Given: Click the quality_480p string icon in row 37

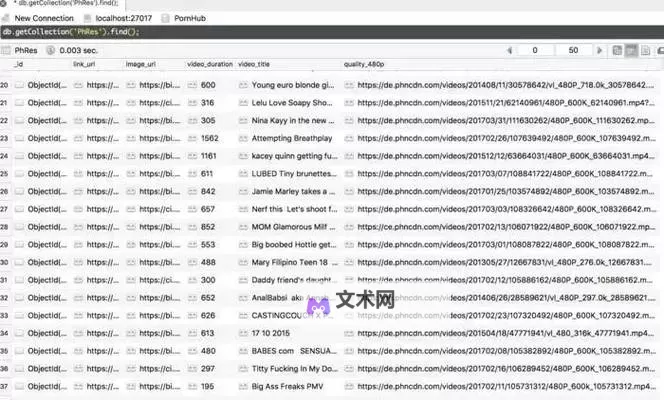Looking at the screenshot, I should pos(349,386).
